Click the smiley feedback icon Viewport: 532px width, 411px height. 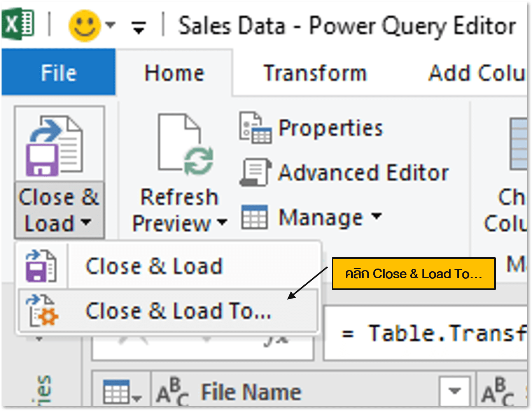pos(85,25)
